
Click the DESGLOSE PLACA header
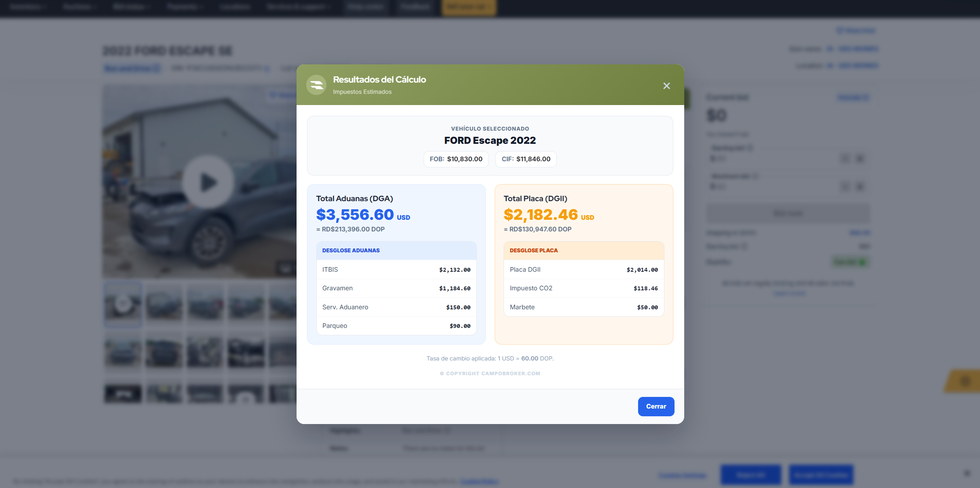[584, 250]
